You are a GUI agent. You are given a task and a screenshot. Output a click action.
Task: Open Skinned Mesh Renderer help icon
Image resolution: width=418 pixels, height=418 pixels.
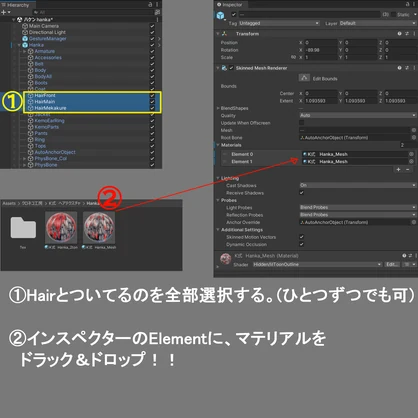tap(399, 68)
